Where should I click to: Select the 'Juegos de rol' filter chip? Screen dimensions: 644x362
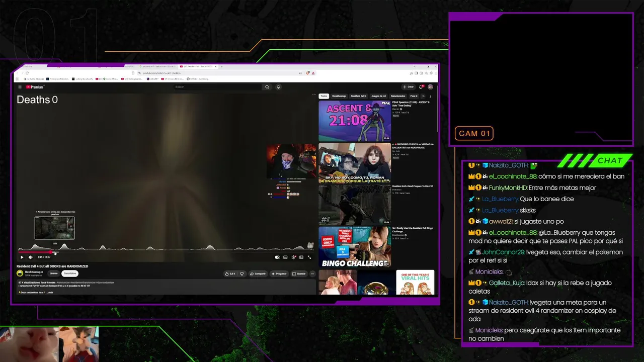click(x=379, y=96)
